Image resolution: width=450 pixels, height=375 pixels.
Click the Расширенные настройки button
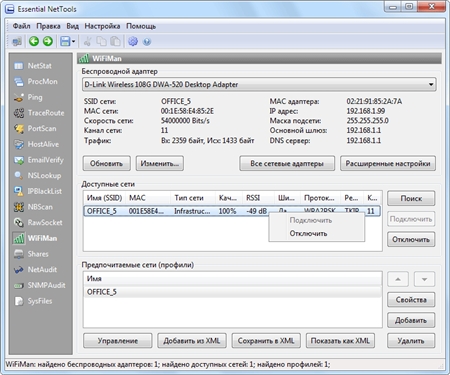click(388, 163)
